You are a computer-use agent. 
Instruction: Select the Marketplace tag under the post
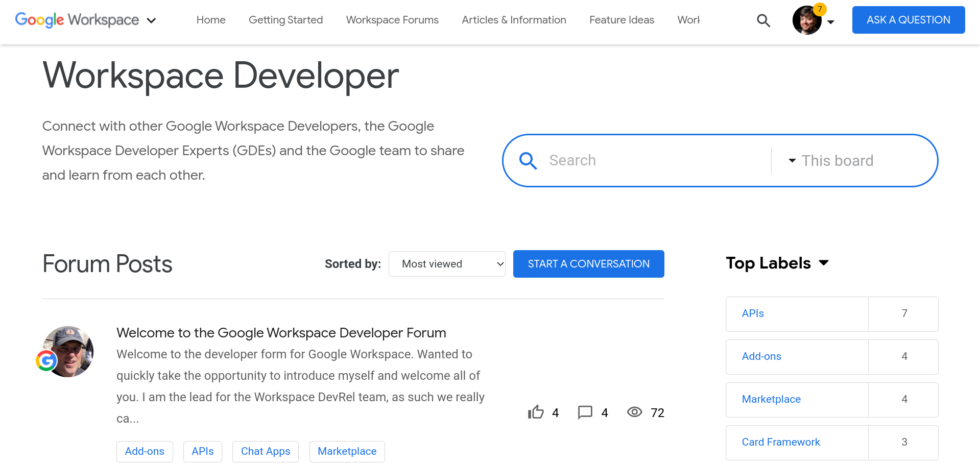tap(347, 452)
